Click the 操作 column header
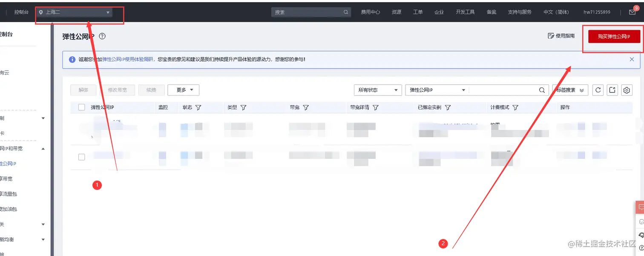Screen dimensions: 644x256 565,107
